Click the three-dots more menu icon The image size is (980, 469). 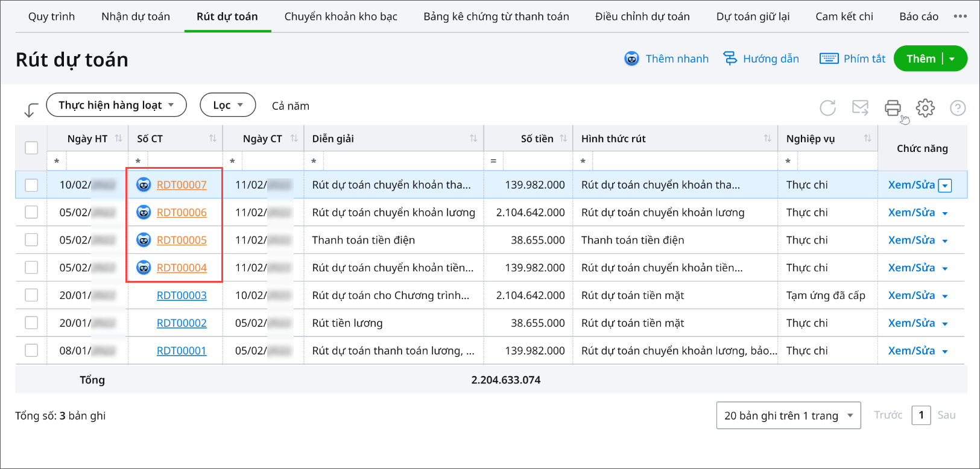960,16
